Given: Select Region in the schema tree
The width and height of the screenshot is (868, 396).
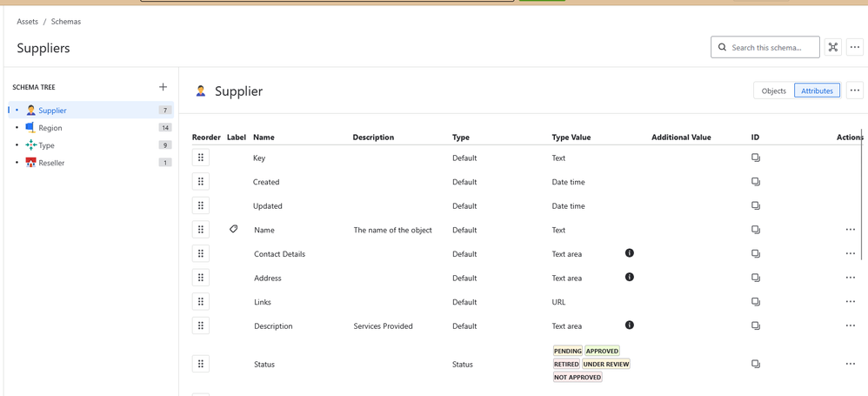Looking at the screenshot, I should [x=90, y=128].
